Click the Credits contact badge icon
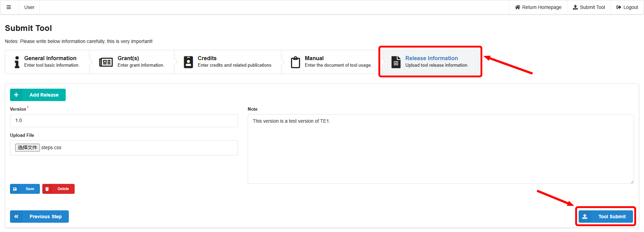644x232 pixels. (188, 62)
